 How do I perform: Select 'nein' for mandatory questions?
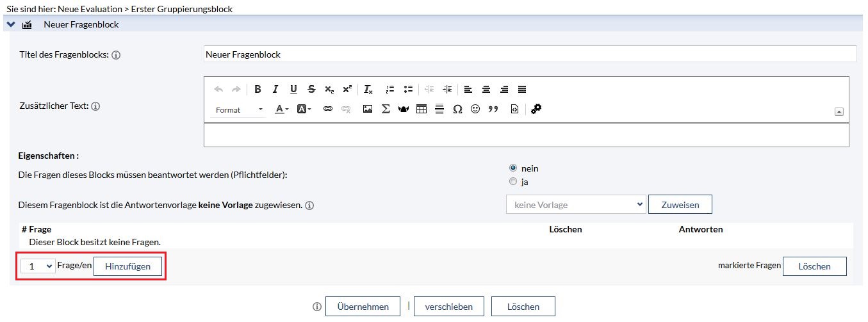pyautogui.click(x=512, y=168)
